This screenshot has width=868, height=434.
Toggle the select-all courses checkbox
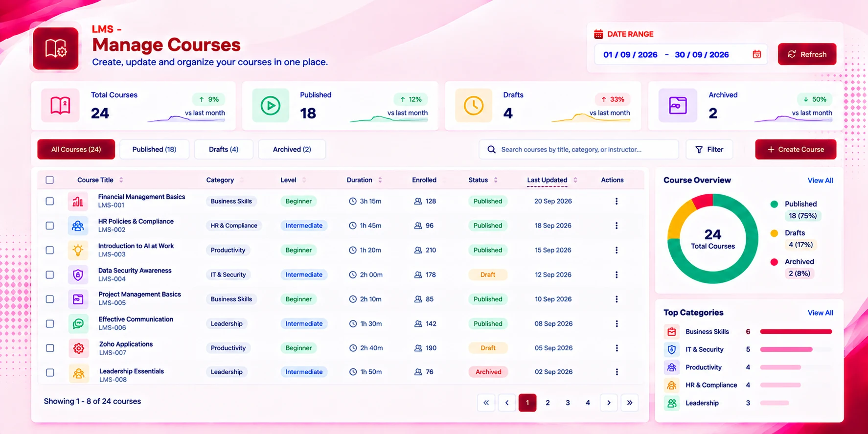(49, 180)
